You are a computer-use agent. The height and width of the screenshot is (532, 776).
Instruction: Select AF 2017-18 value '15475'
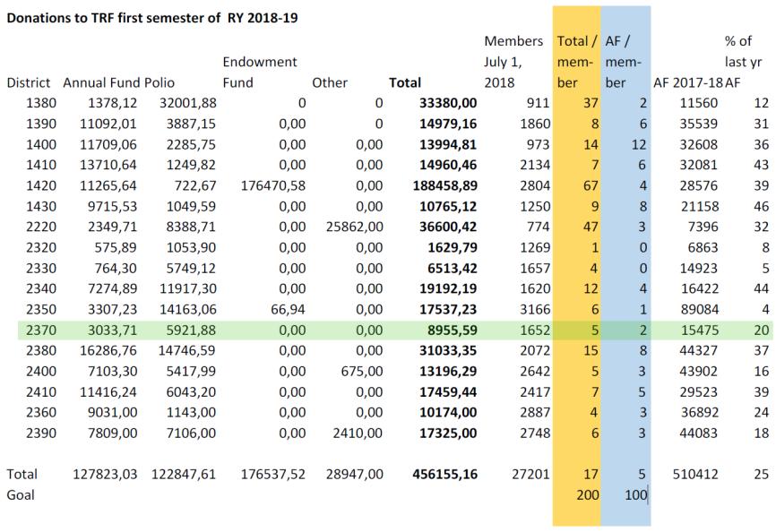coord(698,330)
